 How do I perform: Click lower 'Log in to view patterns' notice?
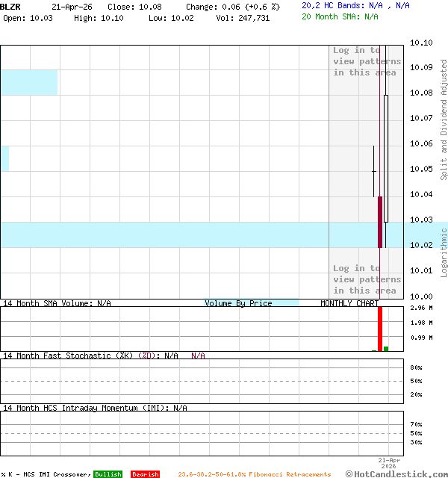pos(367,279)
